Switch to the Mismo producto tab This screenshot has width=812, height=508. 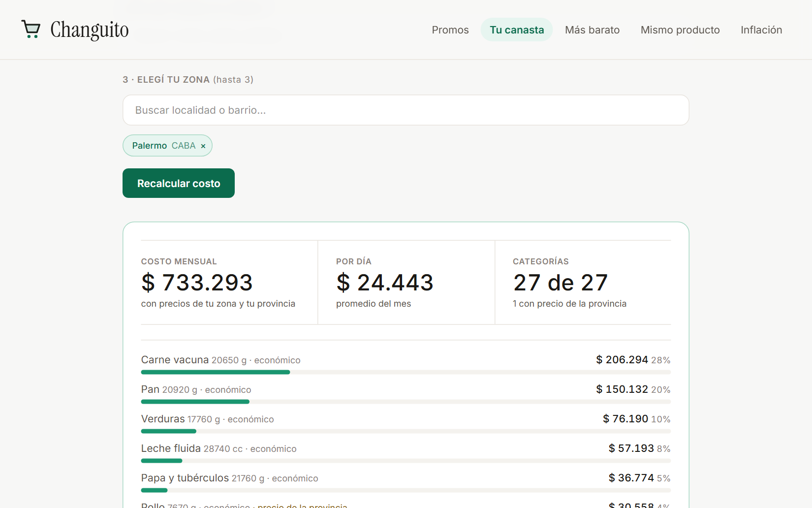[680, 30]
